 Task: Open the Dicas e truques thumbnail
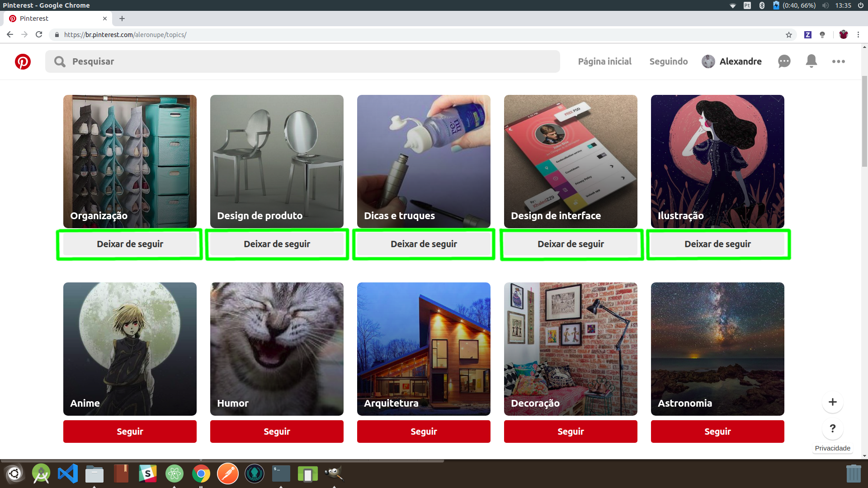pyautogui.click(x=424, y=161)
